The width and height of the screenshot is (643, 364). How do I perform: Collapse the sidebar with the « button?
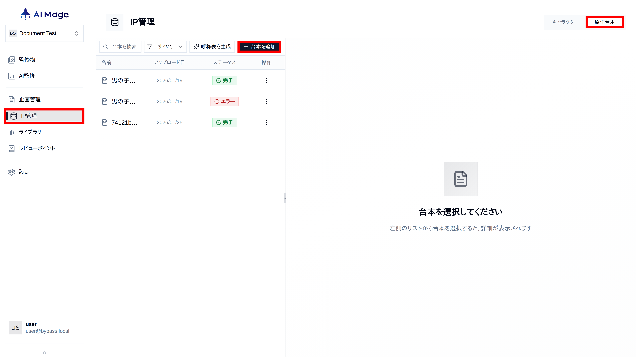click(x=44, y=353)
